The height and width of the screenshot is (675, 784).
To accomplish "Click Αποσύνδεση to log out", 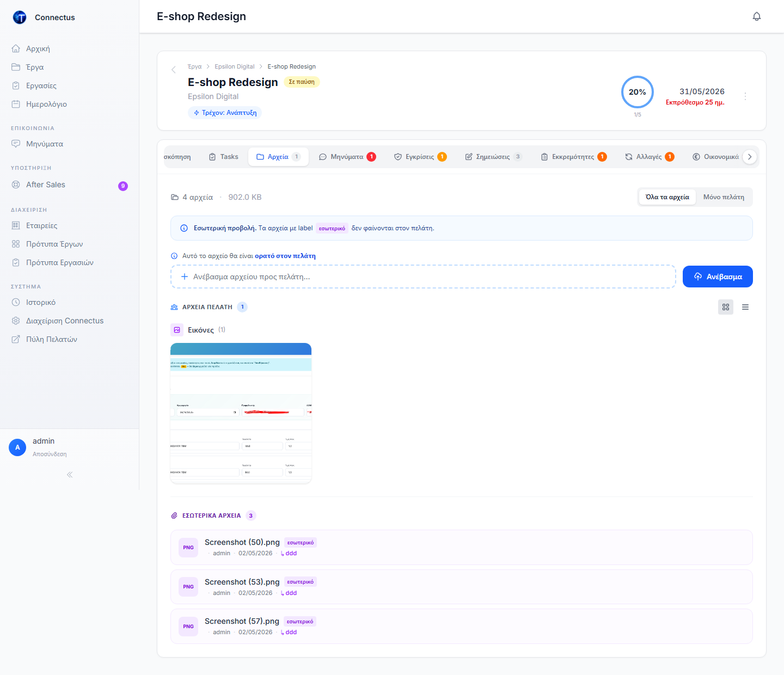I will tap(50, 454).
